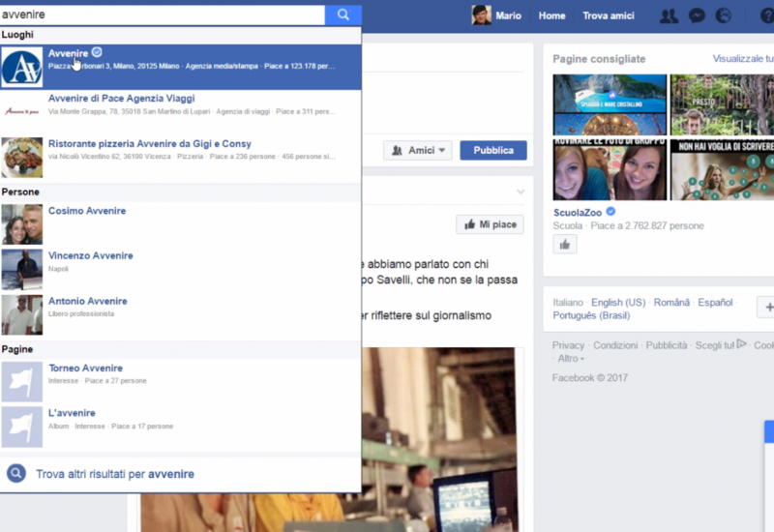This screenshot has width=774, height=532.
Task: Open the Pubblicità footer link
Action: [x=667, y=345]
